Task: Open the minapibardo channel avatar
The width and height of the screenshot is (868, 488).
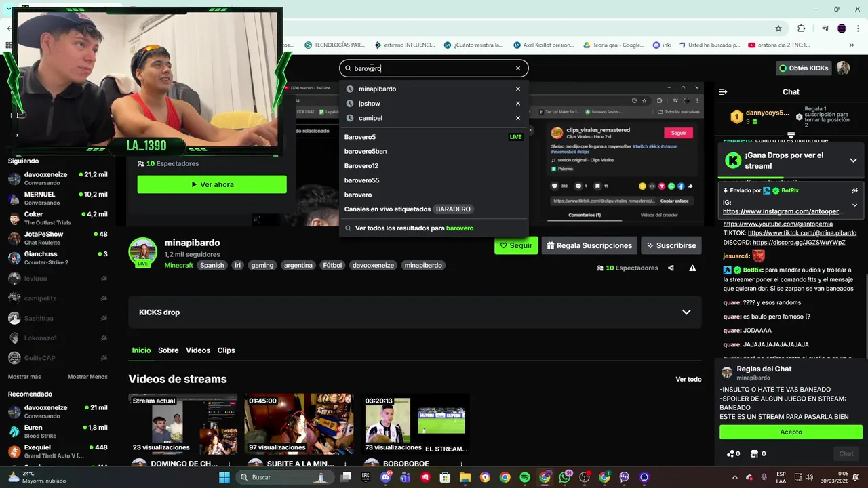Action: pos(142,252)
